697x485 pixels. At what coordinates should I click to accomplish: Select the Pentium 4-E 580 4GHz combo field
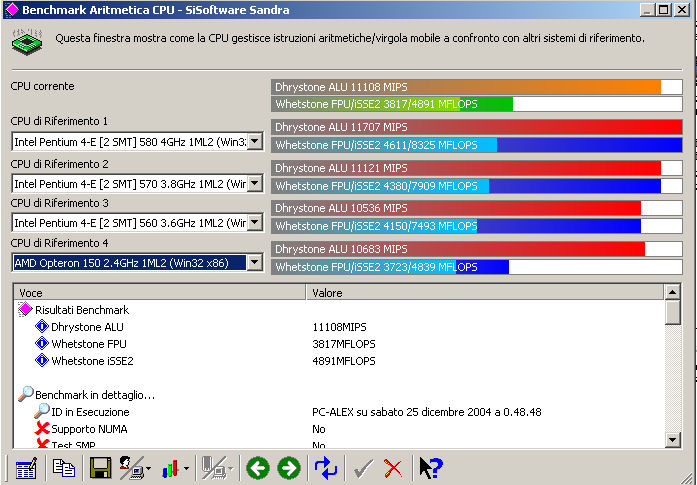137,142
